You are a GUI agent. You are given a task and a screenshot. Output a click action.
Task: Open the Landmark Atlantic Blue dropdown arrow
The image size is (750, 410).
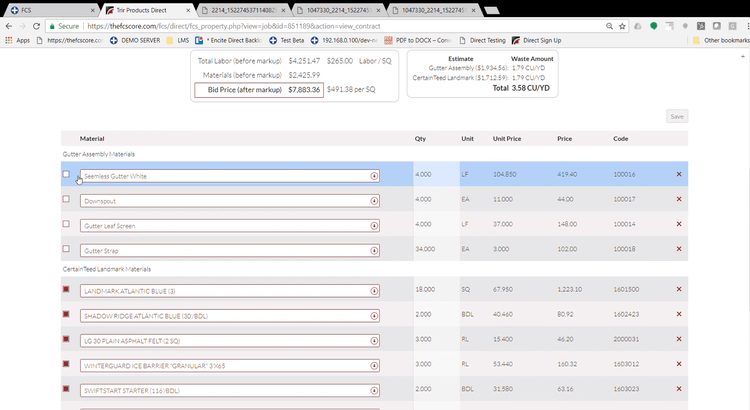(374, 291)
